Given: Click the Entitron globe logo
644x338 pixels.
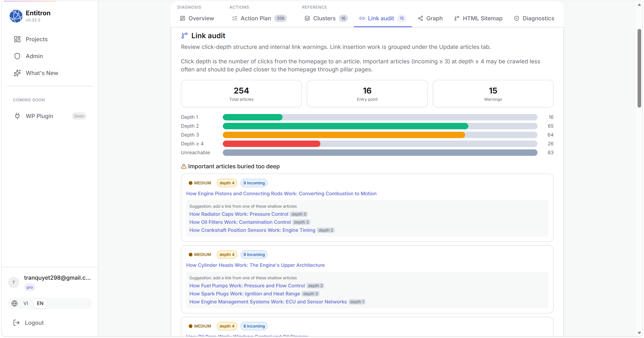Looking at the screenshot, I should [x=16, y=16].
